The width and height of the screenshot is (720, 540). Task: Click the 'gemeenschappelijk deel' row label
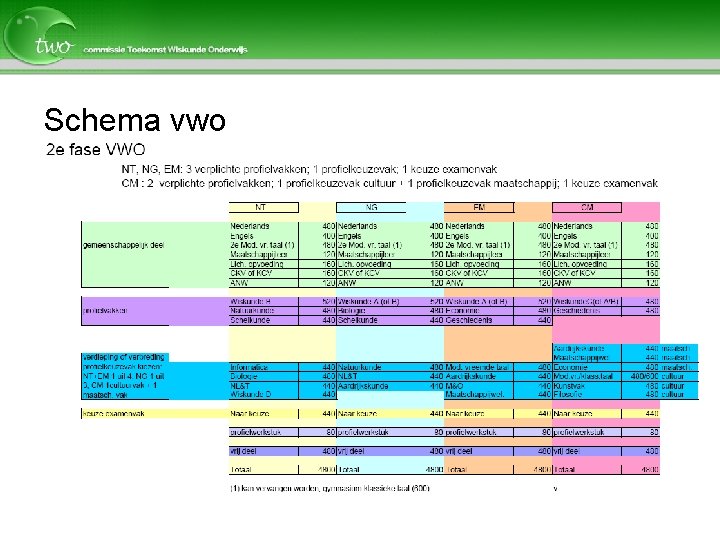pyautogui.click(x=124, y=245)
